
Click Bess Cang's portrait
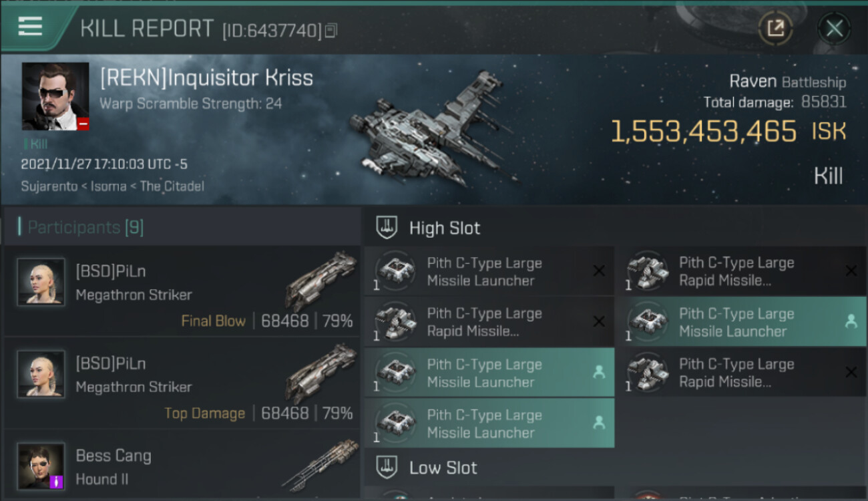point(41,466)
